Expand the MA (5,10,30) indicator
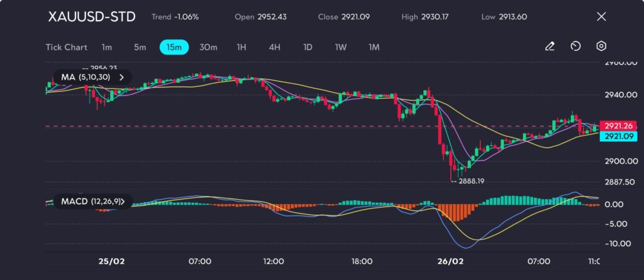This screenshot has height=280, width=644. (92, 77)
